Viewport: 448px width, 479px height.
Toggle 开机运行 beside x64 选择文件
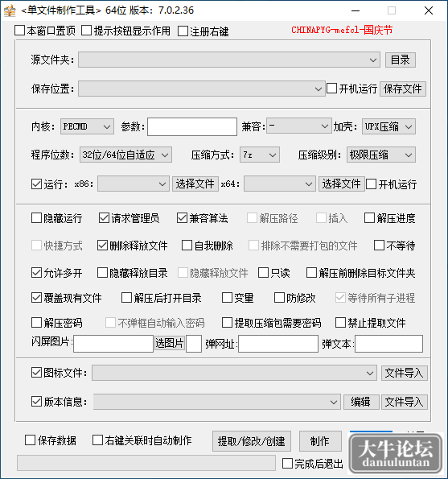(x=371, y=184)
